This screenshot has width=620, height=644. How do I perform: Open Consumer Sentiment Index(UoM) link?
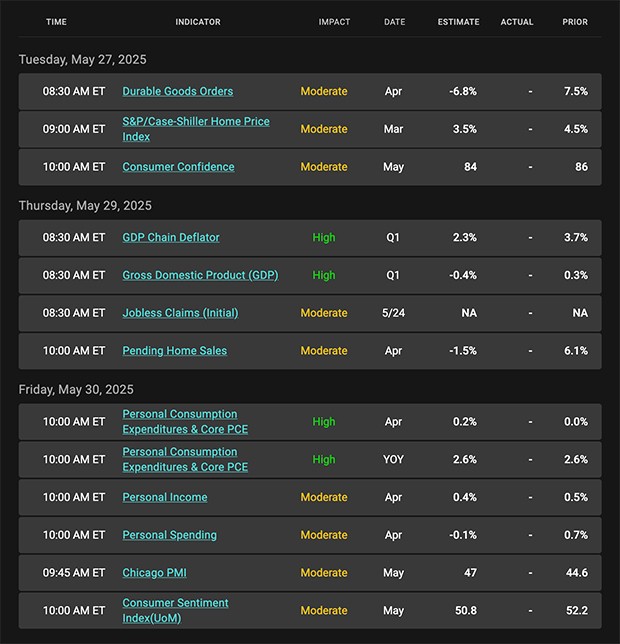175,610
